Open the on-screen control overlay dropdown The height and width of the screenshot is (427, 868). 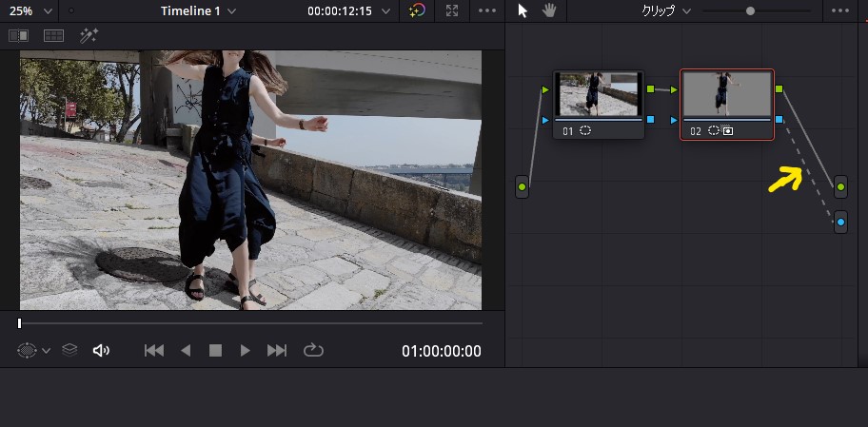[x=47, y=351]
